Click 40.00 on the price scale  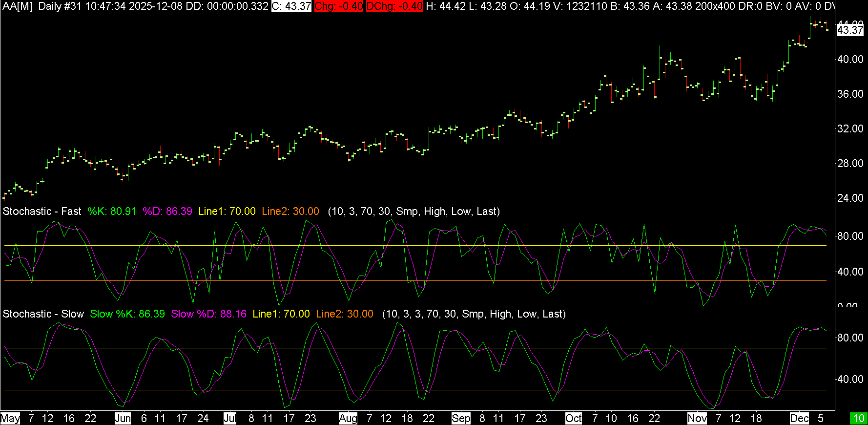[x=850, y=59]
